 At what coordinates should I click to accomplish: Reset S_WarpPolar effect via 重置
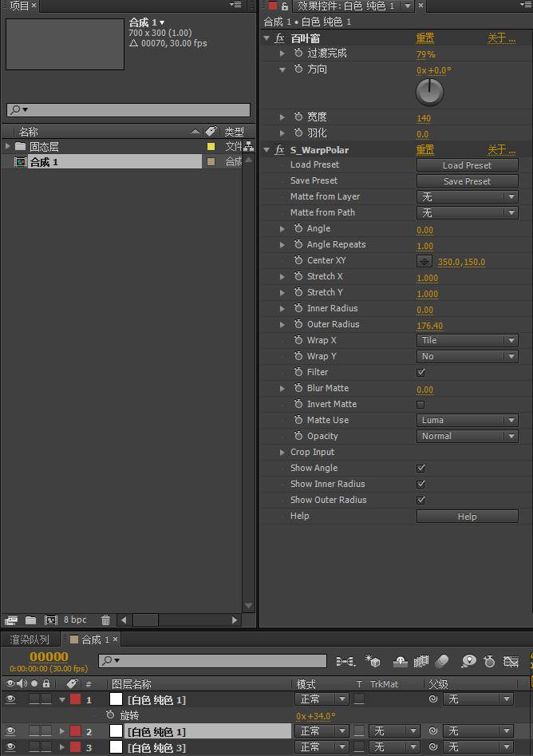pyautogui.click(x=425, y=150)
